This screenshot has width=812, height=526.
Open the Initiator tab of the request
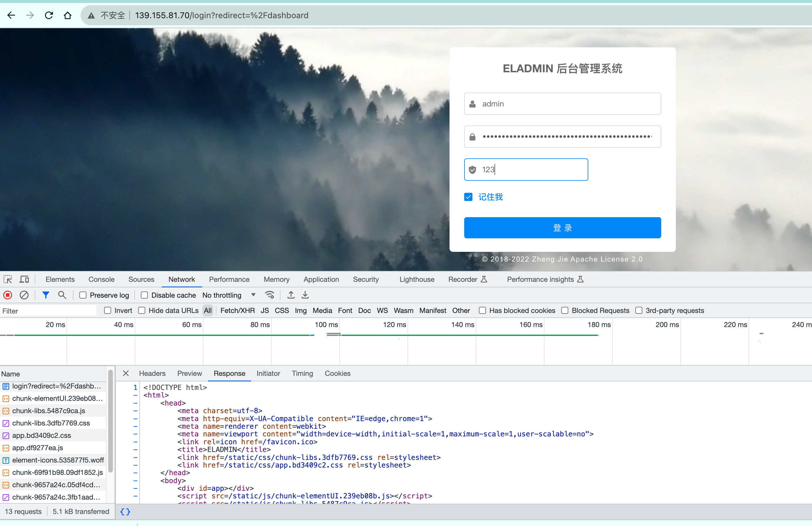(268, 373)
